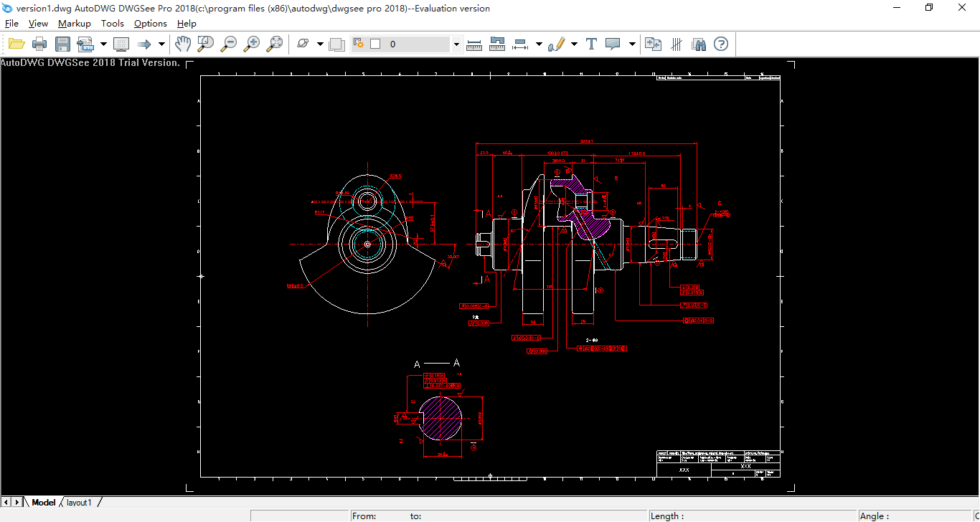This screenshot has height=522, width=980.
Task: Expand the layer selection dropdown showing 0
Action: tap(456, 44)
